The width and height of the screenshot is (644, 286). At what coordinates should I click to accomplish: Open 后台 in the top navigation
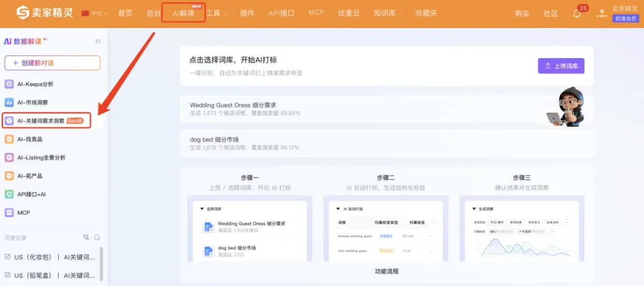(x=153, y=13)
